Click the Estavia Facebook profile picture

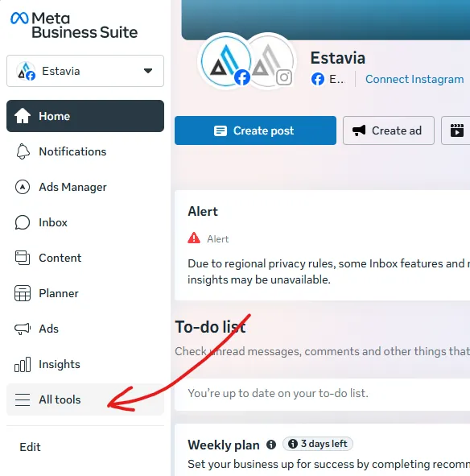226,61
